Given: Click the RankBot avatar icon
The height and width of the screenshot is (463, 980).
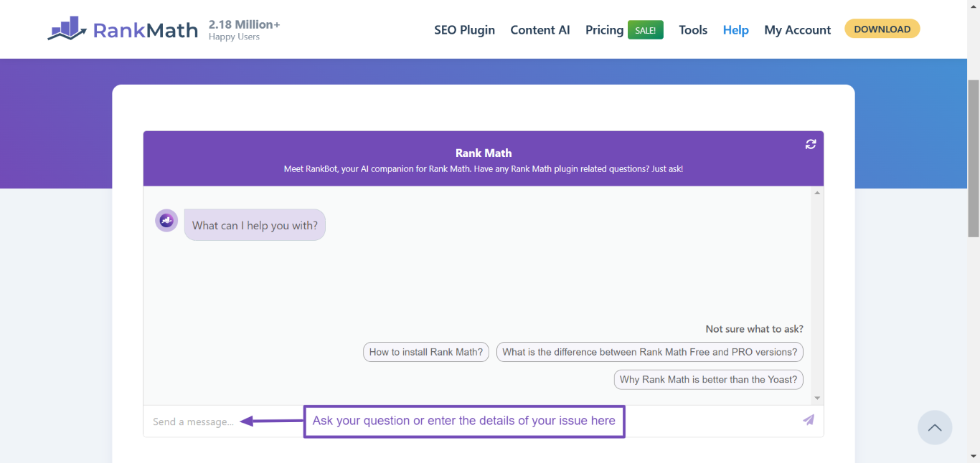Looking at the screenshot, I should pos(166,221).
